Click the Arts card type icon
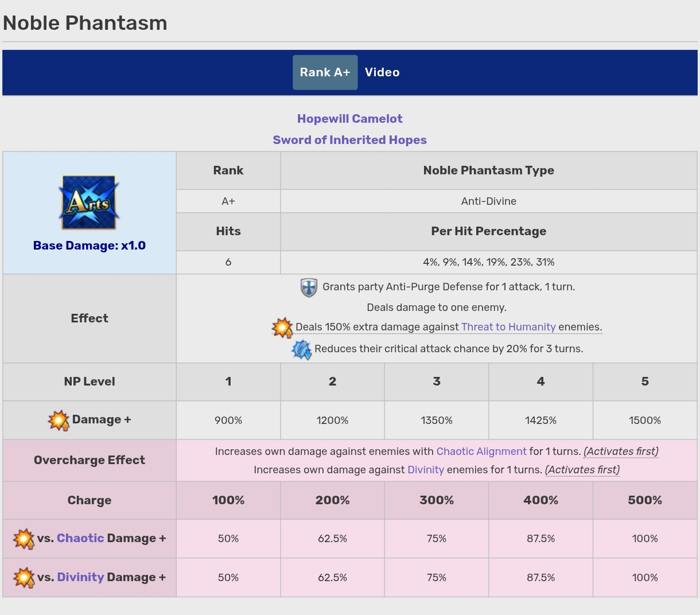This screenshot has height=615, width=700. tap(89, 203)
